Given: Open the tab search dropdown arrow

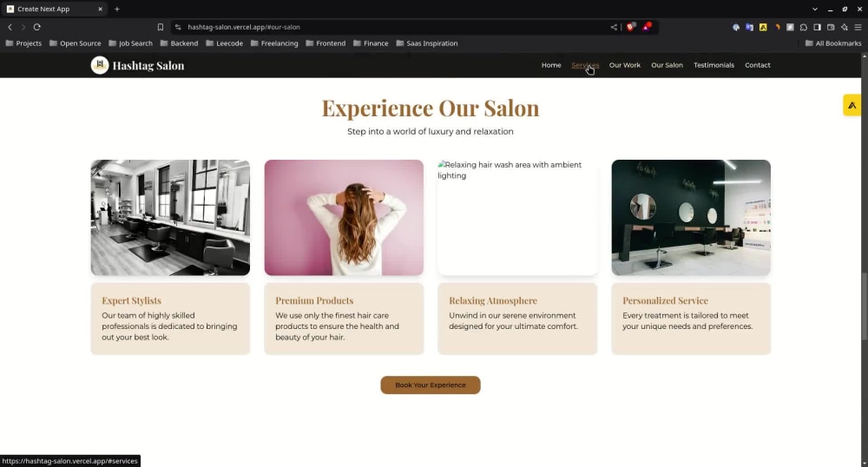Looking at the screenshot, I should click(x=815, y=9).
